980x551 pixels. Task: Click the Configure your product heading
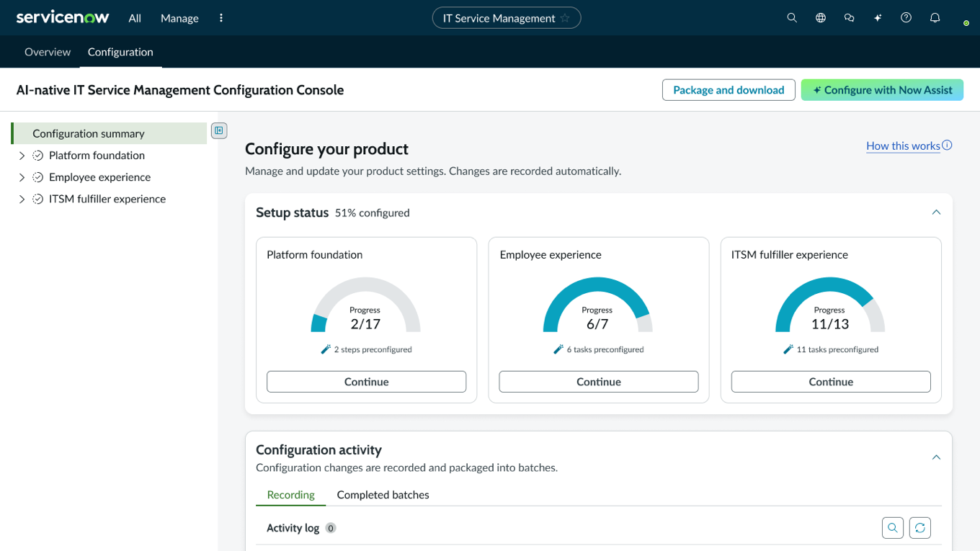tap(326, 149)
